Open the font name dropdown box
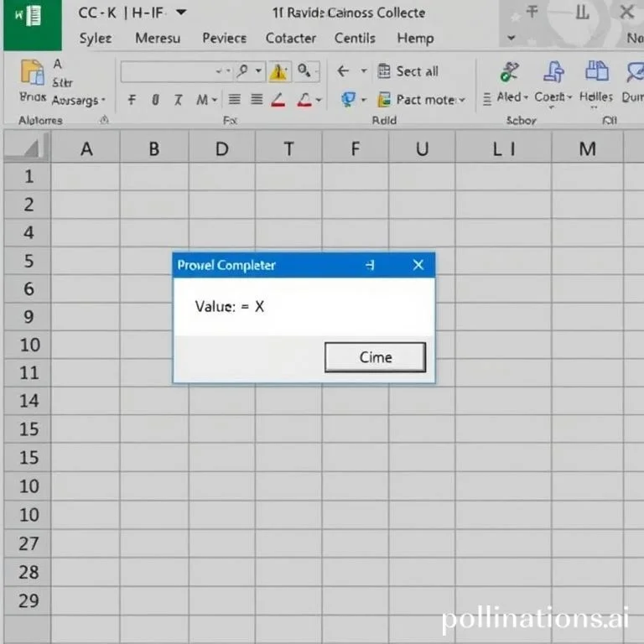Viewport: 644px width, 644px height. [x=174, y=72]
